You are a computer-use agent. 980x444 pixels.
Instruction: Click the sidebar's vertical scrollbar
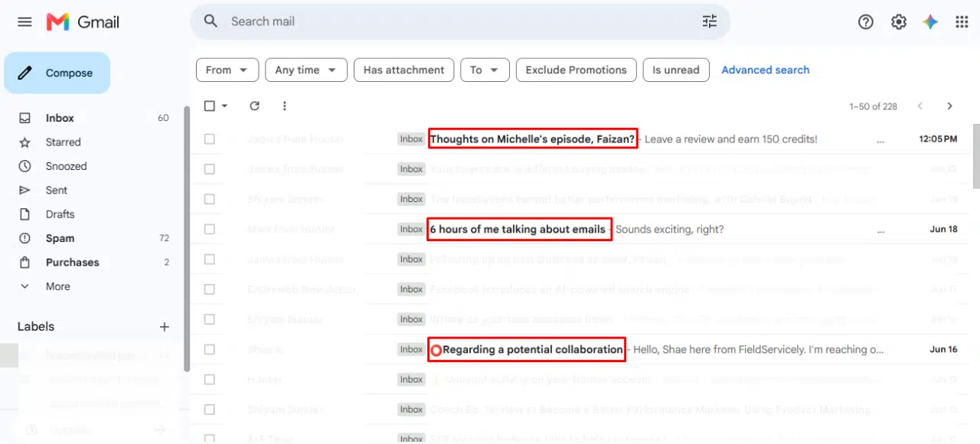coord(186,239)
